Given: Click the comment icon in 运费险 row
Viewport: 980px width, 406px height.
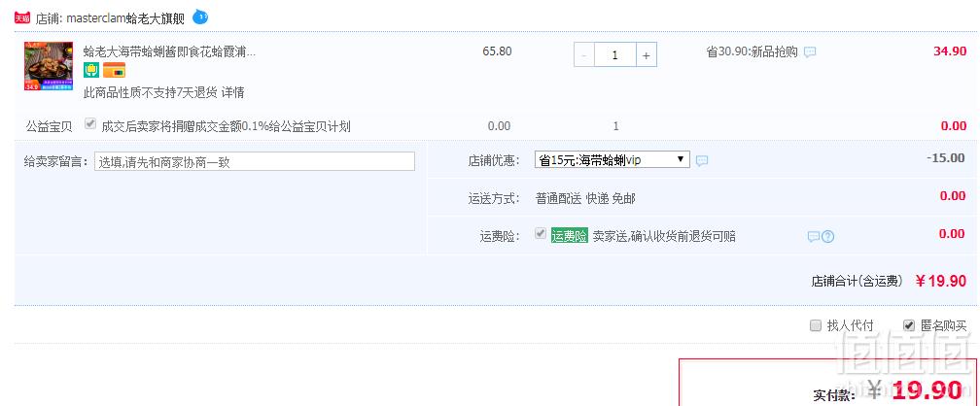Looking at the screenshot, I should [x=813, y=237].
